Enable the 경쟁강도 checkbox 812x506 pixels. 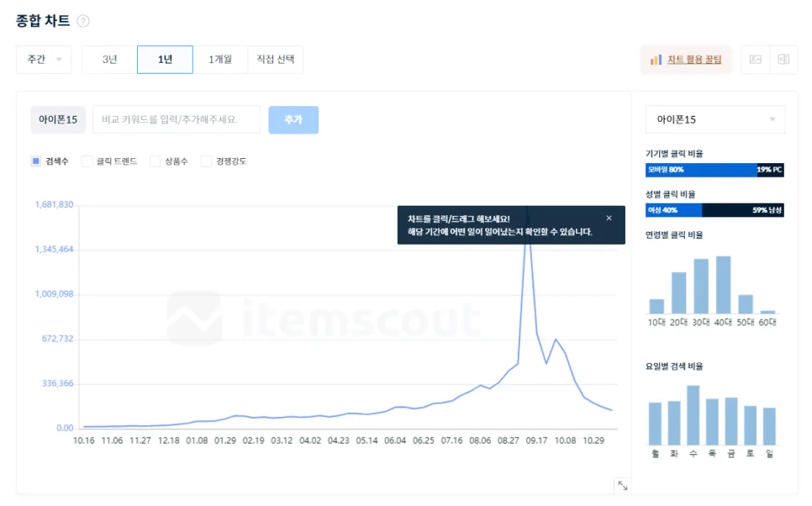pos(206,161)
